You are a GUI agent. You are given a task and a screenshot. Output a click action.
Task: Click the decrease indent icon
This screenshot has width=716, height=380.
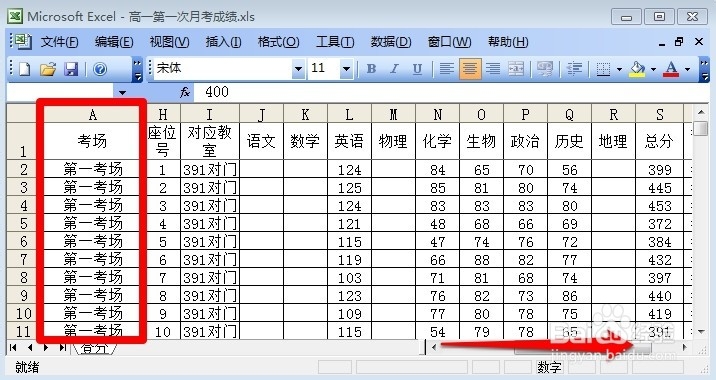574,69
